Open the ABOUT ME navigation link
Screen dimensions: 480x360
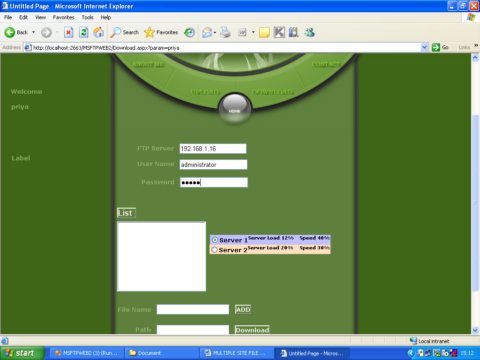coord(149,64)
